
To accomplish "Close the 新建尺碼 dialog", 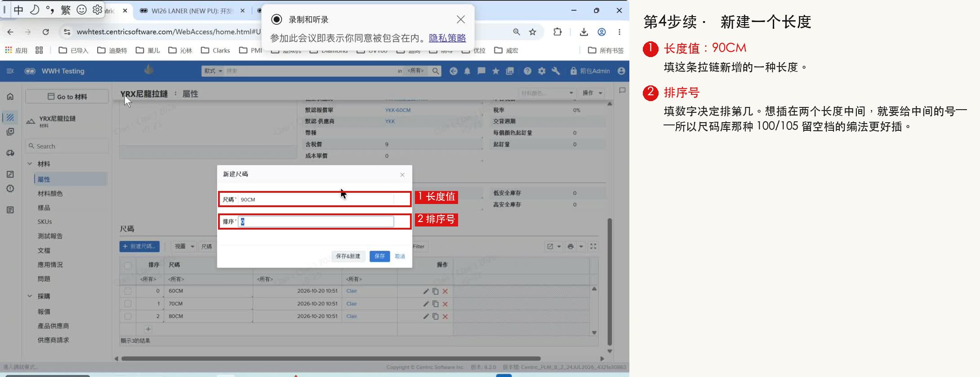I will point(402,175).
